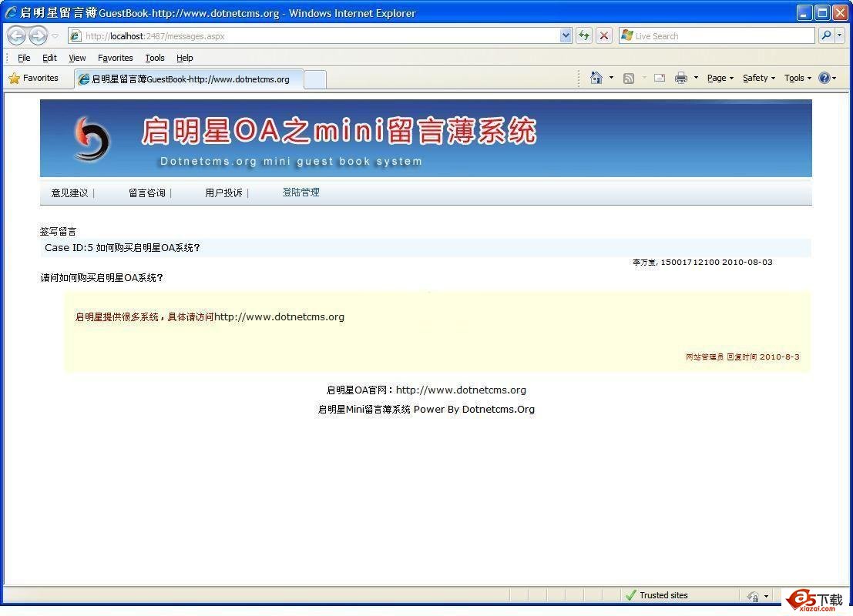The height and width of the screenshot is (616, 853).
Task: Click the browser Forward arrow button
Action: click(38, 36)
